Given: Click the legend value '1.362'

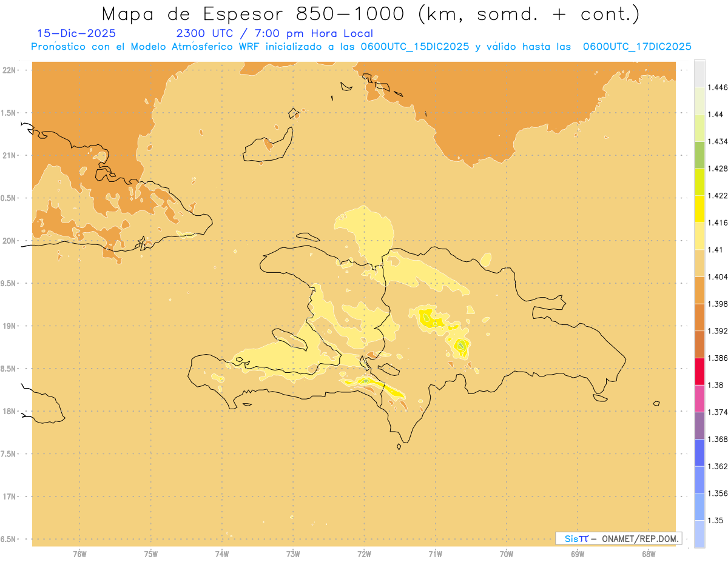Looking at the screenshot, I should click(x=718, y=466).
